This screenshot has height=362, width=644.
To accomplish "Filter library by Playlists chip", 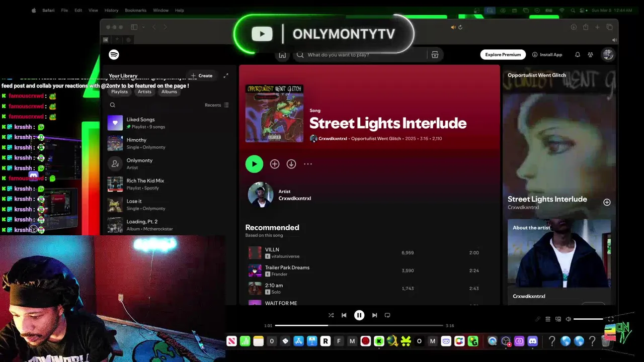I will (x=119, y=92).
